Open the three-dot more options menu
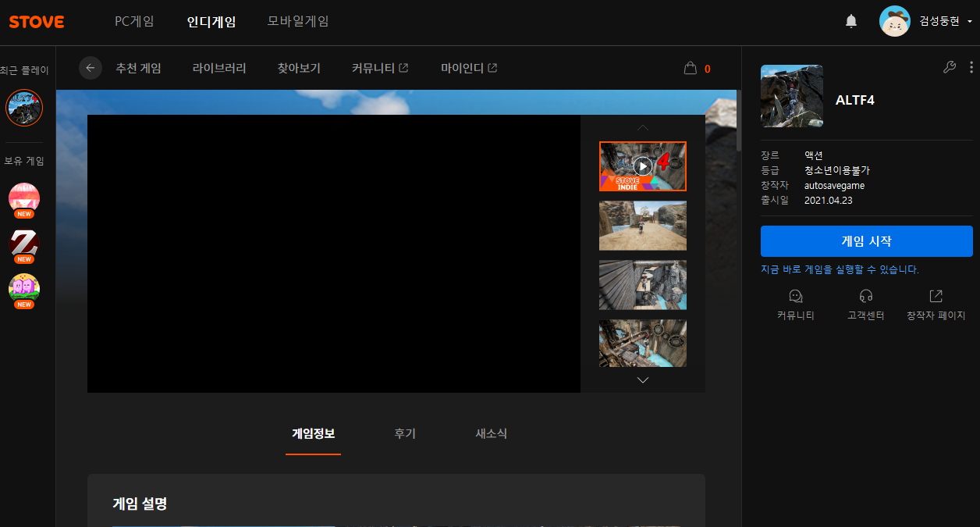The image size is (980, 527). point(971,67)
